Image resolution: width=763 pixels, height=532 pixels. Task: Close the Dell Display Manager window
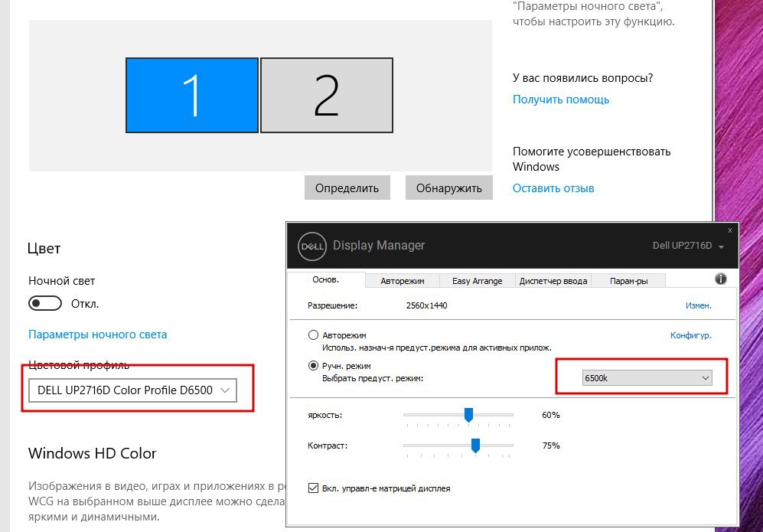[x=730, y=230]
